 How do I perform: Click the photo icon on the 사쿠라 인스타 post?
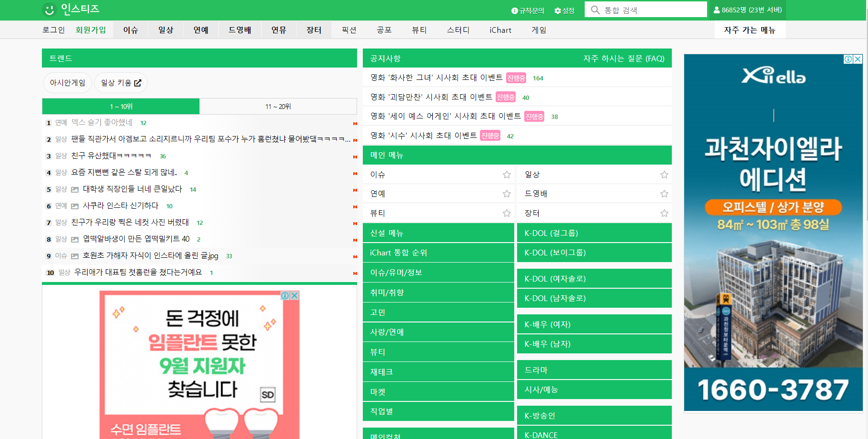[x=74, y=206]
